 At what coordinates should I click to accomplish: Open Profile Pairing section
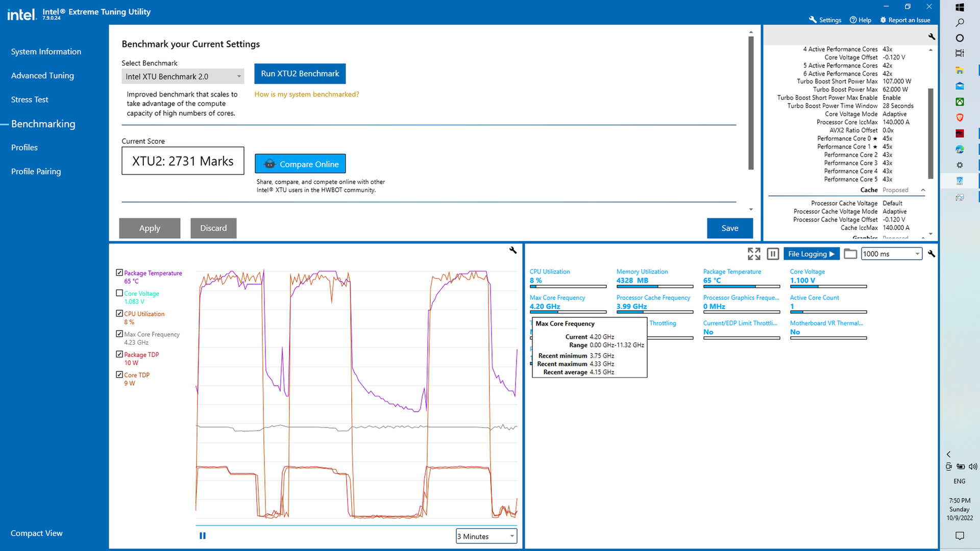click(x=36, y=171)
